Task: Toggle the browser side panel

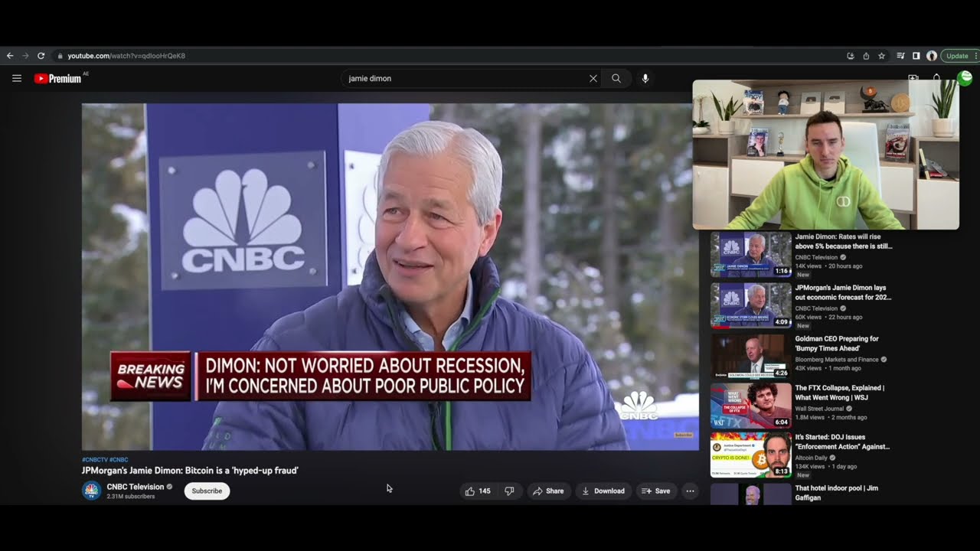Action: coord(916,56)
